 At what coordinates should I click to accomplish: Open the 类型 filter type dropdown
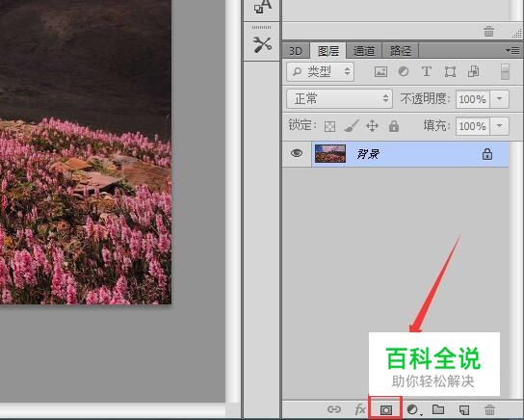[x=320, y=71]
